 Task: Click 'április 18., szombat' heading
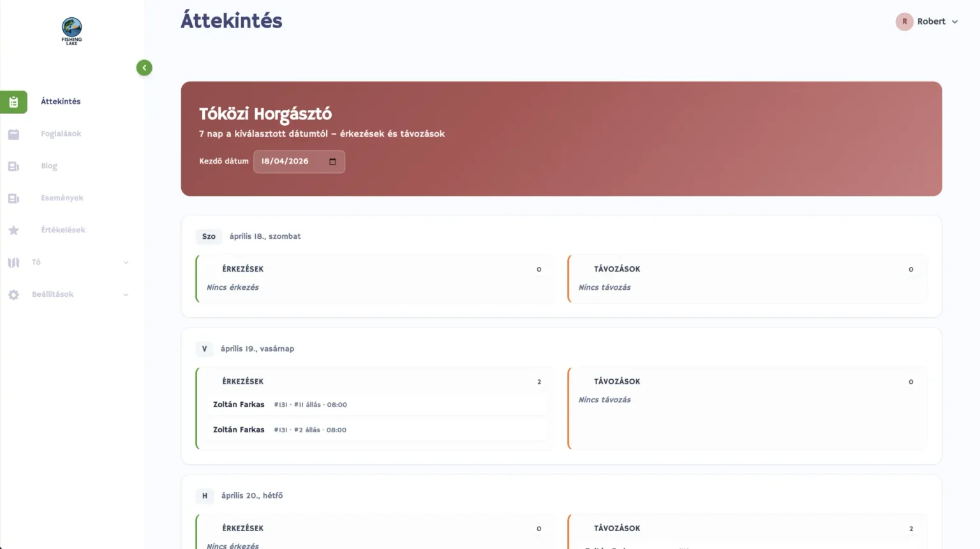coord(265,236)
